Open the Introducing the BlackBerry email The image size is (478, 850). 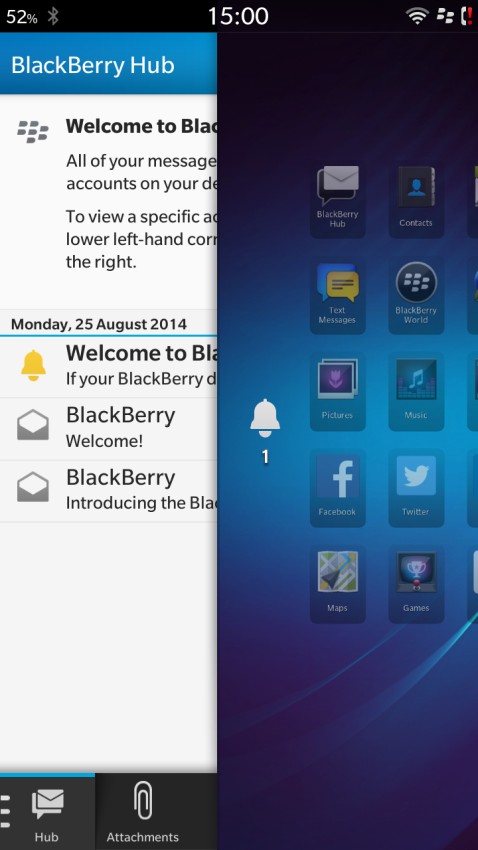pos(108,491)
